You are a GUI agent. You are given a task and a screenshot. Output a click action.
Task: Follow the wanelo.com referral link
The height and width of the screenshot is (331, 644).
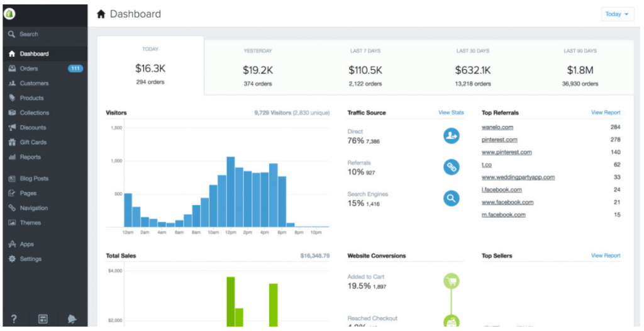click(497, 127)
